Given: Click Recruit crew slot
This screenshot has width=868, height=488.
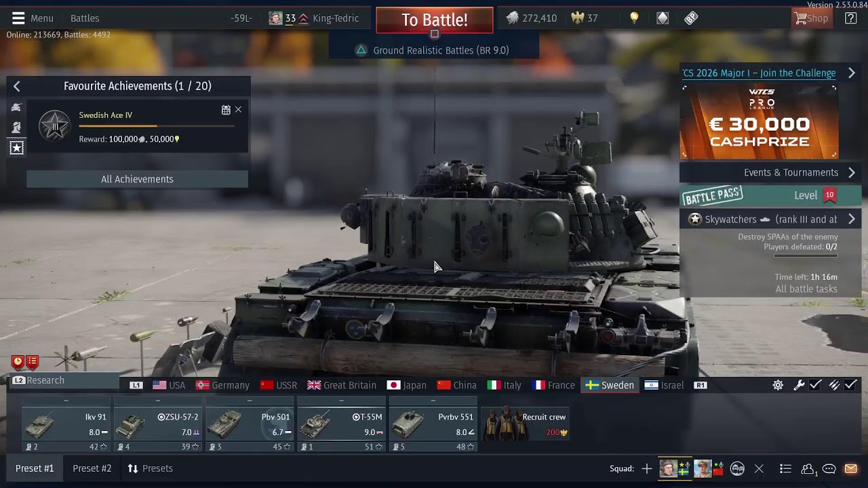Looking at the screenshot, I should (525, 424).
